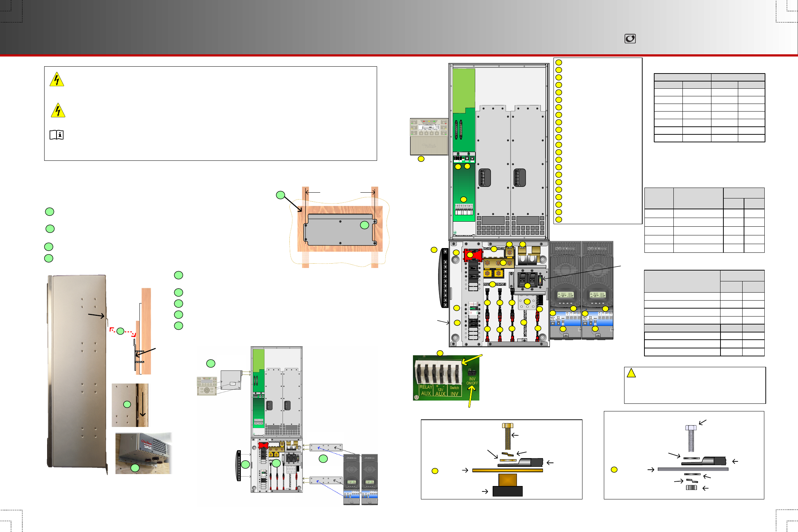Image resolution: width=798 pixels, height=532 pixels.
Task: Click the side-view photo of the enclosure
Action: pos(78,374)
